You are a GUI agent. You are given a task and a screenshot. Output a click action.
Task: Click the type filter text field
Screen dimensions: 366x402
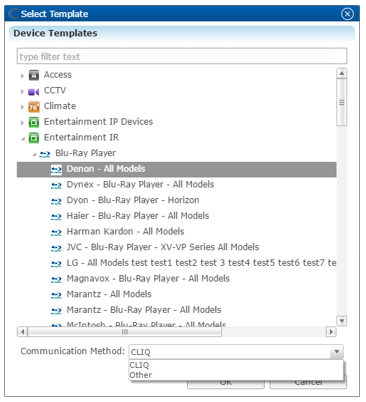click(x=182, y=56)
